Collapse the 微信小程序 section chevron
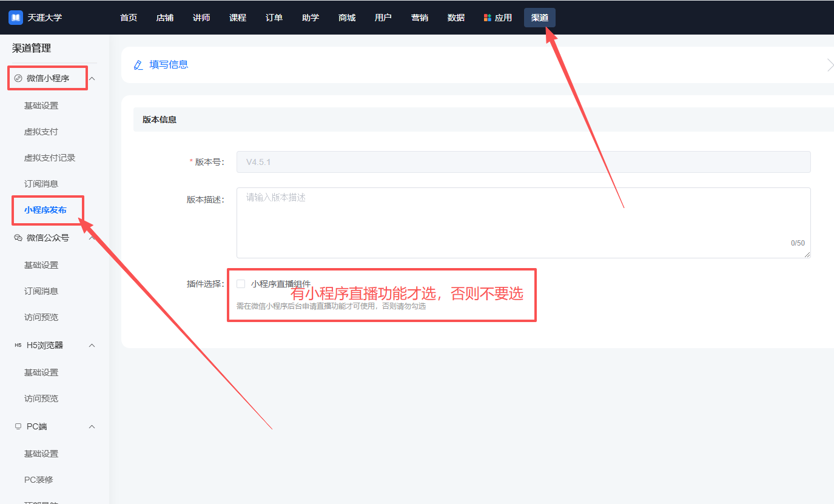834x504 pixels. tap(92, 78)
